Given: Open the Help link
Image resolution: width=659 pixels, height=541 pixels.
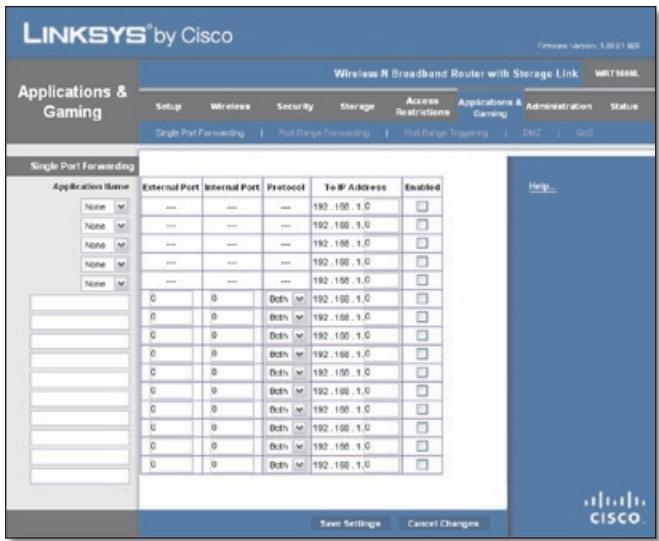Looking at the screenshot, I should coord(543,187).
